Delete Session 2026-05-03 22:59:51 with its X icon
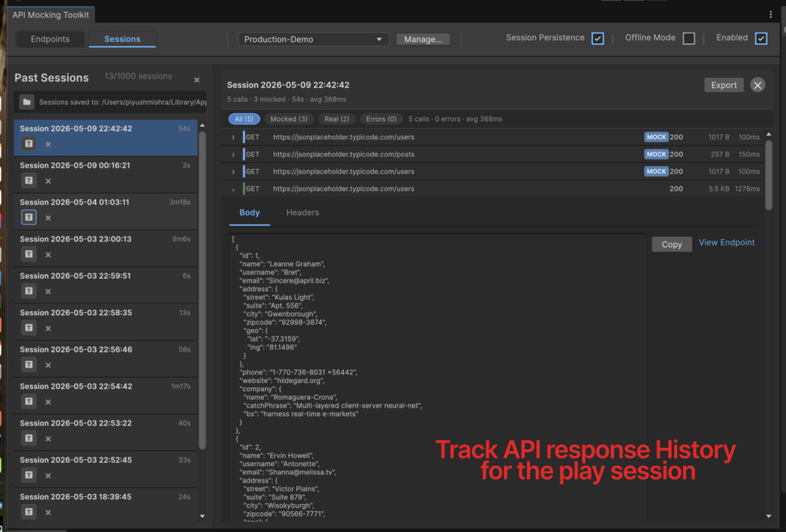 pos(48,291)
